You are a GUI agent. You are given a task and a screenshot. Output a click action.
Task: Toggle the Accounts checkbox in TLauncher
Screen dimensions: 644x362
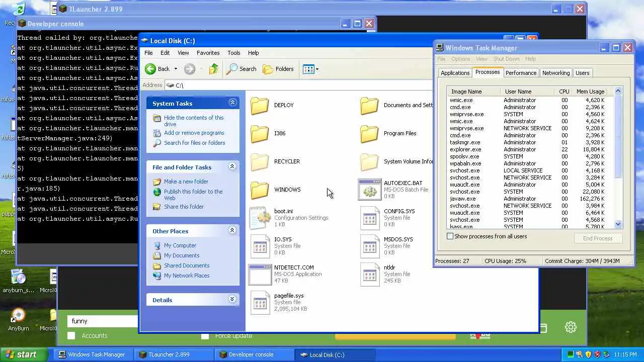coord(71,335)
